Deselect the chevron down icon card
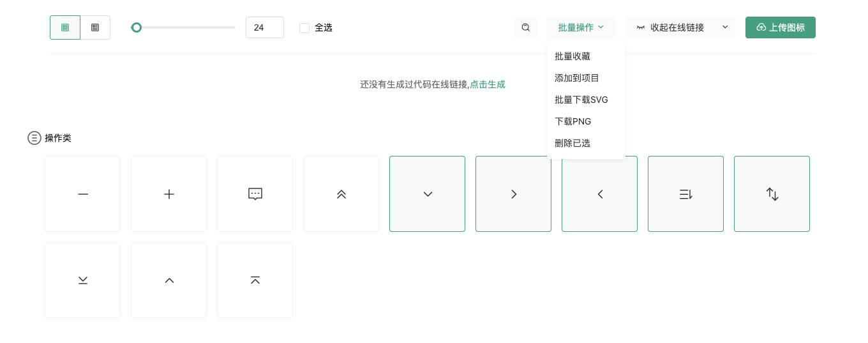This screenshot has height=343, width=868. coord(427,194)
